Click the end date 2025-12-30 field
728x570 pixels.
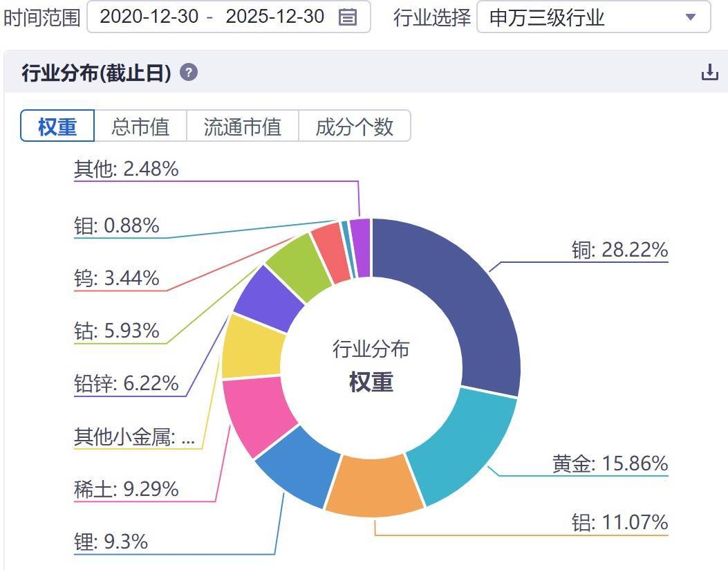pyautogui.click(x=274, y=17)
